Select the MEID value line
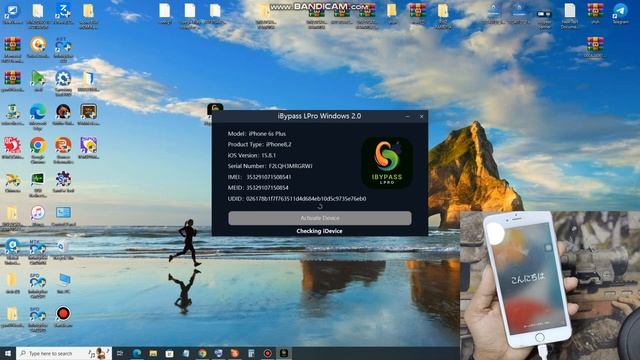 (258, 187)
